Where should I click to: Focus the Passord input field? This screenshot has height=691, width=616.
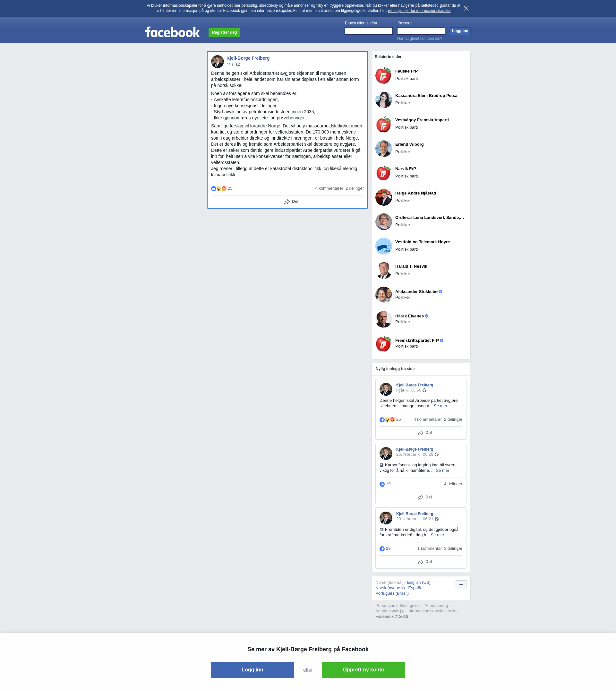[x=421, y=31]
